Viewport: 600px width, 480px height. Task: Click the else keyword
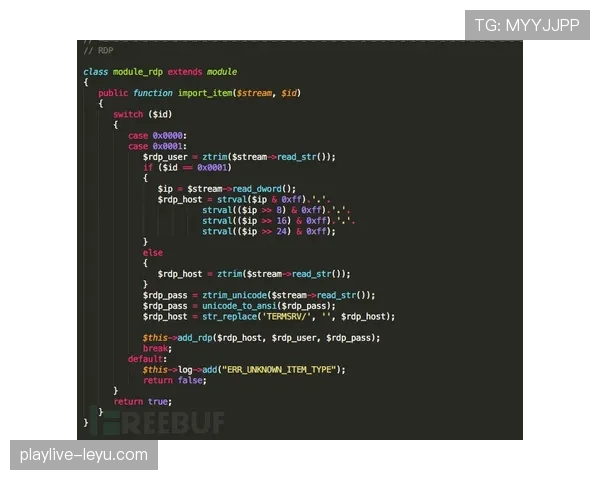[x=152, y=251]
